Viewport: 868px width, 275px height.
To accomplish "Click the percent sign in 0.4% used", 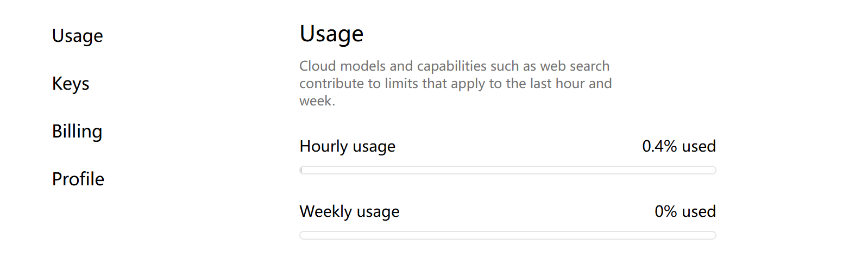I will [x=670, y=146].
